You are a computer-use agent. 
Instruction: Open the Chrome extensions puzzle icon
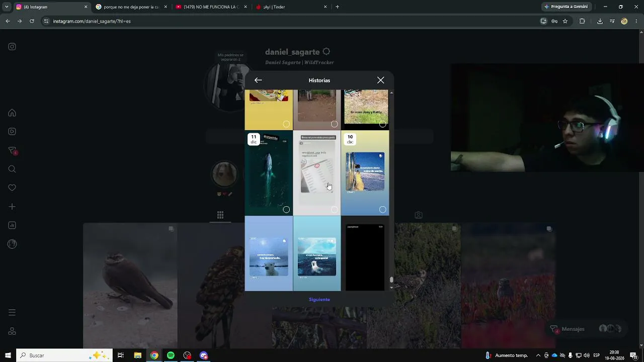pyautogui.click(x=582, y=21)
